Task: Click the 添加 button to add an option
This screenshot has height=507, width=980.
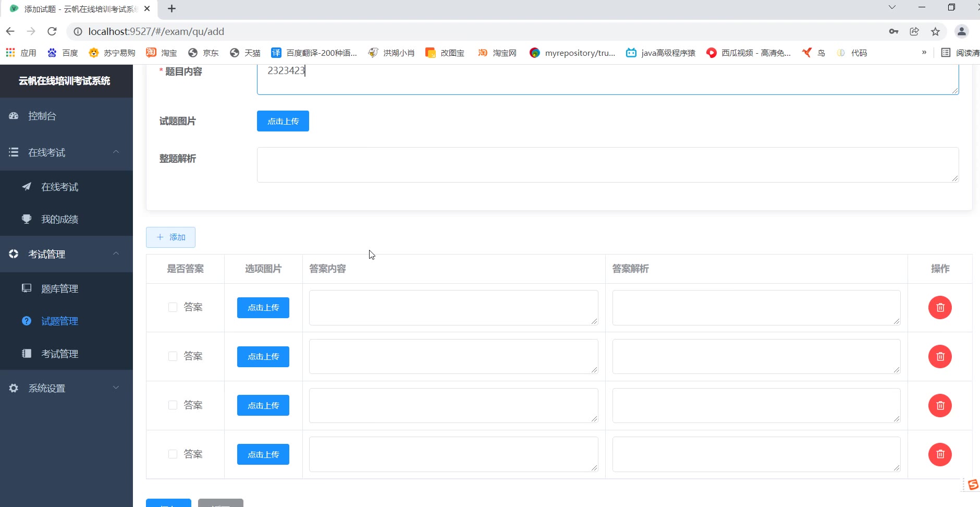Action: [x=170, y=237]
